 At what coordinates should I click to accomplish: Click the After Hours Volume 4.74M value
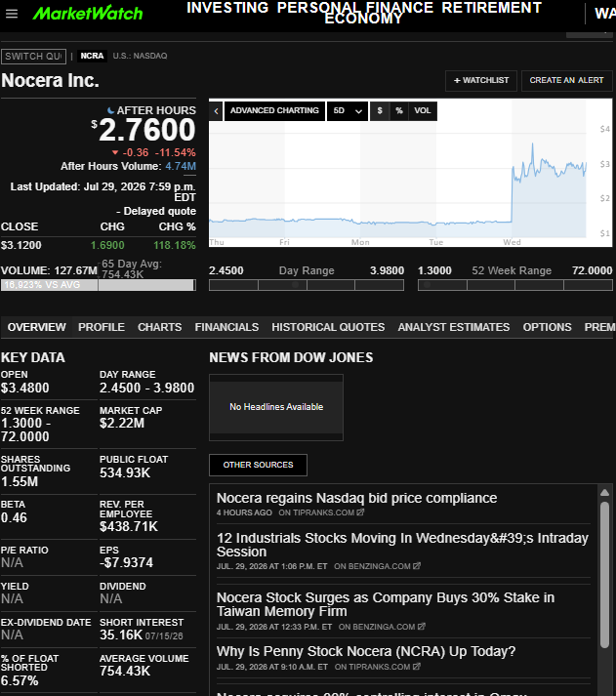181,166
